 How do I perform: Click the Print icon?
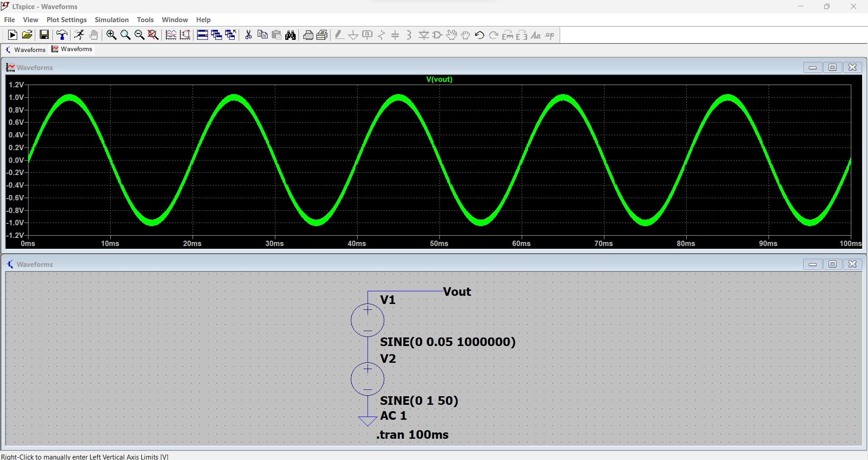[322, 35]
